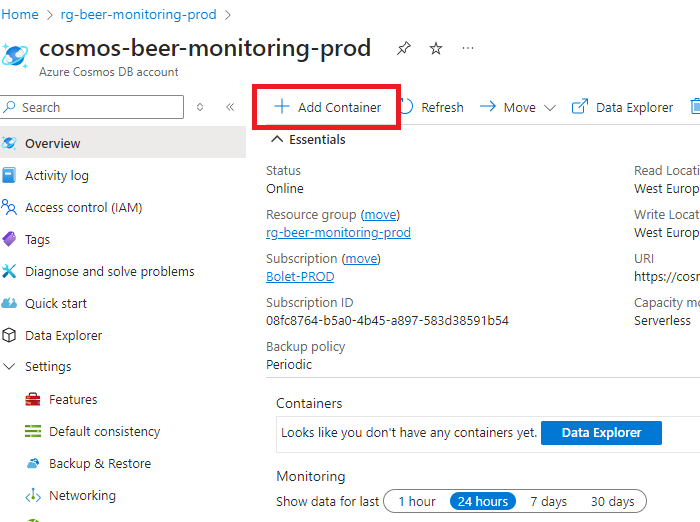The height and width of the screenshot is (522, 700).
Task: Open Features settings item
Action: pos(73,399)
